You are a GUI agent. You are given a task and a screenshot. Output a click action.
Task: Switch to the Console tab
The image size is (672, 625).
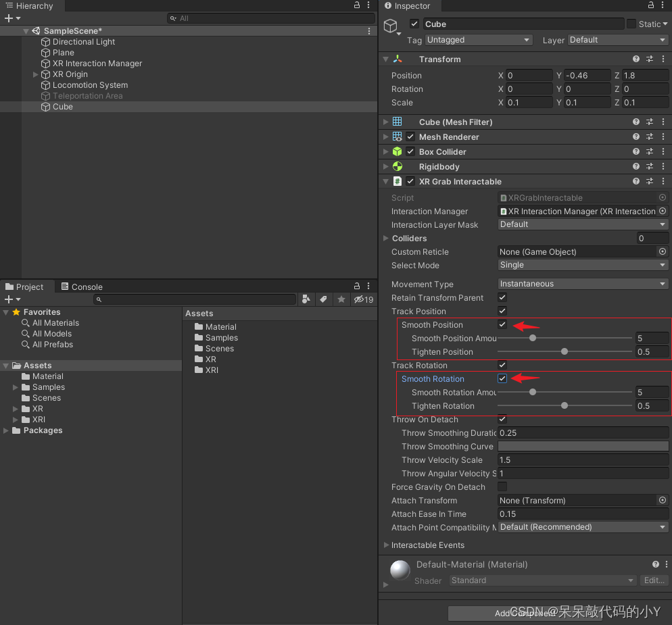(x=81, y=287)
